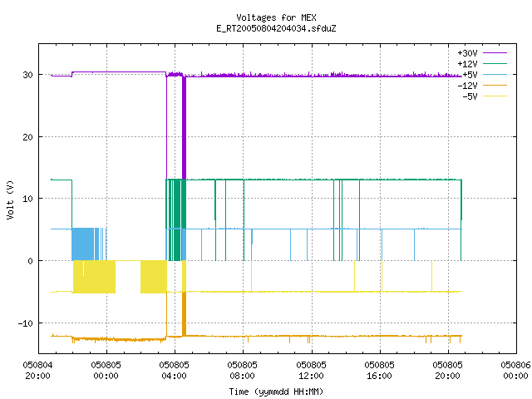This screenshot has height=399, width=532.
Task: Click the -5V legend label
Action: tap(470, 96)
